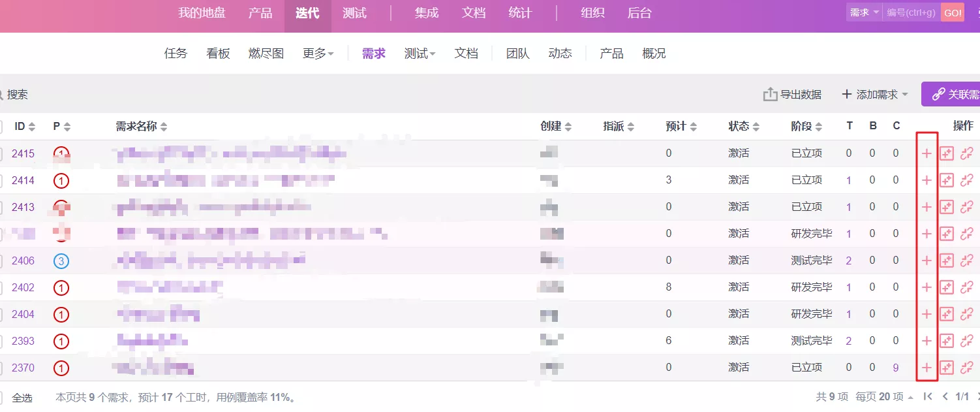Expand the 测试 dropdown in sub-navigation
This screenshot has height=412, width=980.
click(x=420, y=54)
